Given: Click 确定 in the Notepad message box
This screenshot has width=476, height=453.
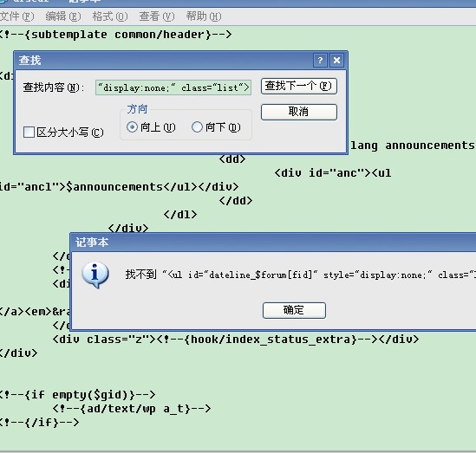Looking at the screenshot, I should (294, 310).
